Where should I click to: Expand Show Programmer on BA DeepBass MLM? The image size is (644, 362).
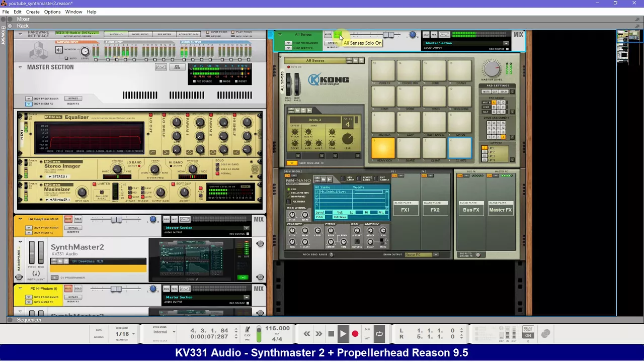coord(29,228)
